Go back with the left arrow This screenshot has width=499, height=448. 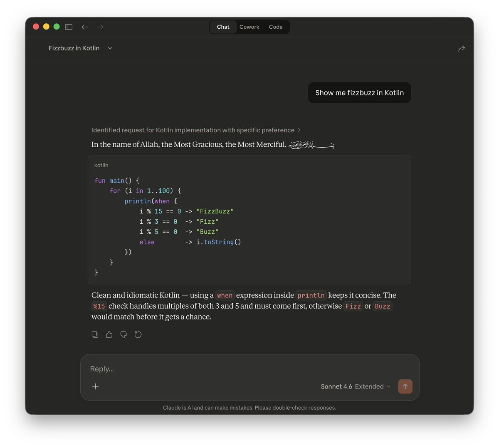(x=85, y=27)
